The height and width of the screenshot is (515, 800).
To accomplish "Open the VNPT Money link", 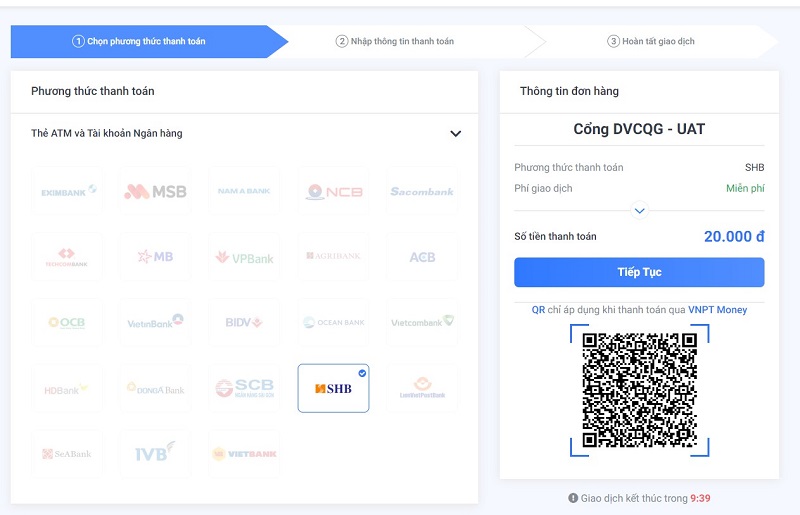I will click(717, 310).
